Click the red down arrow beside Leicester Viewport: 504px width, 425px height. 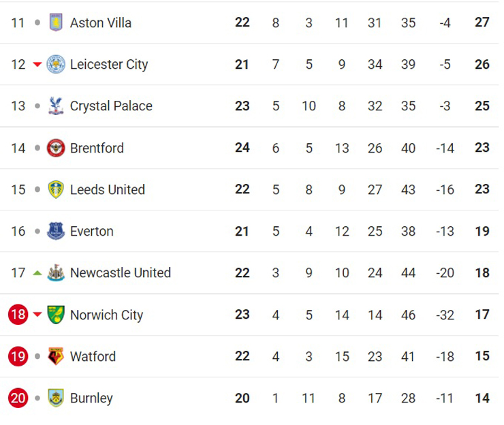[x=37, y=65]
